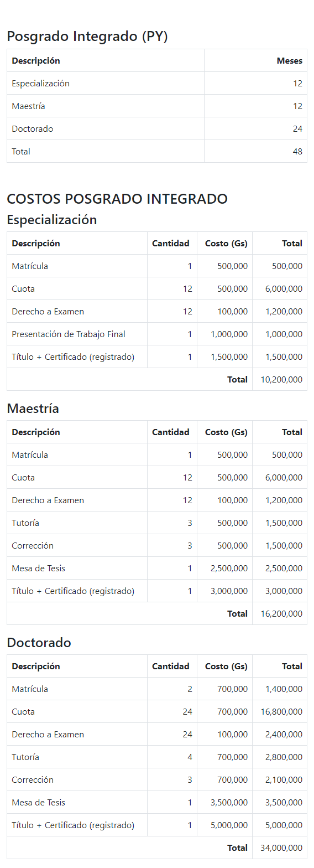Click the Especialización section heading
314x868 pixels.
[x=52, y=220]
